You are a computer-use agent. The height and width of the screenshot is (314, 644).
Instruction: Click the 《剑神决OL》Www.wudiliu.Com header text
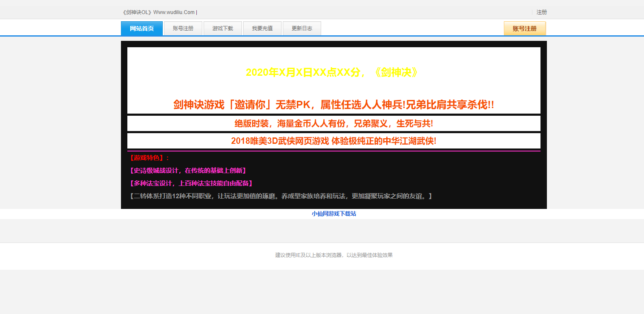pos(159,12)
